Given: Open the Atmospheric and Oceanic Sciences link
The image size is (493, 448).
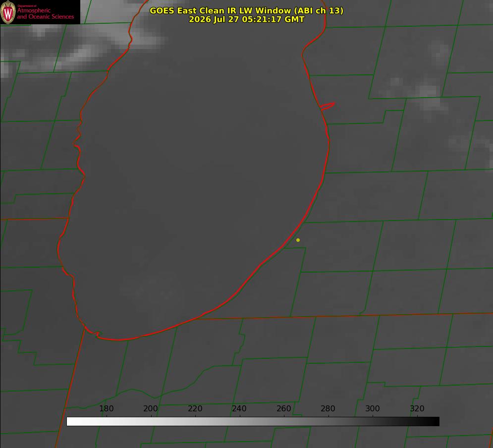Looking at the screenshot, I should pos(45,13).
